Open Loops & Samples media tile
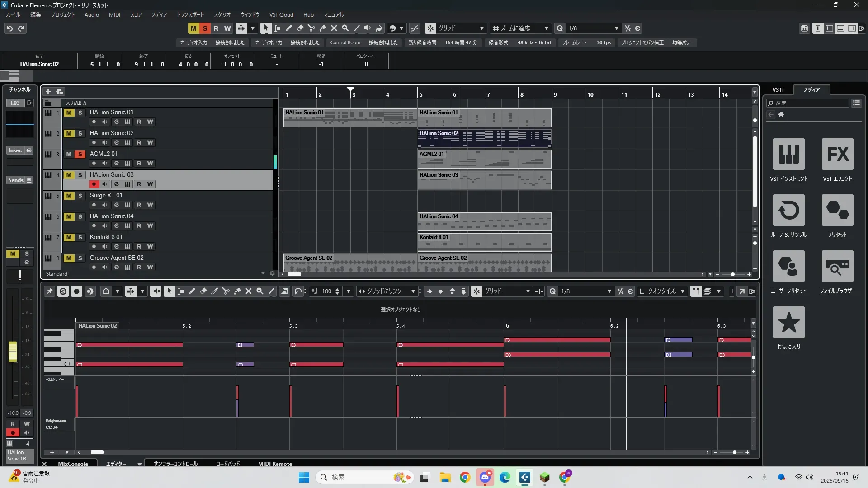Viewport: 868px width, 488px height. point(788,210)
